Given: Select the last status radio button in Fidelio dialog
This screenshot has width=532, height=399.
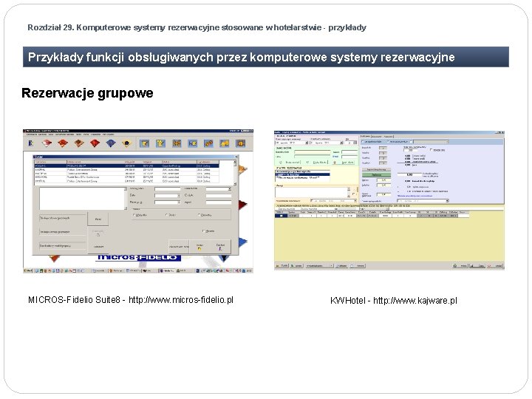Looking at the screenshot, I should [x=199, y=215].
